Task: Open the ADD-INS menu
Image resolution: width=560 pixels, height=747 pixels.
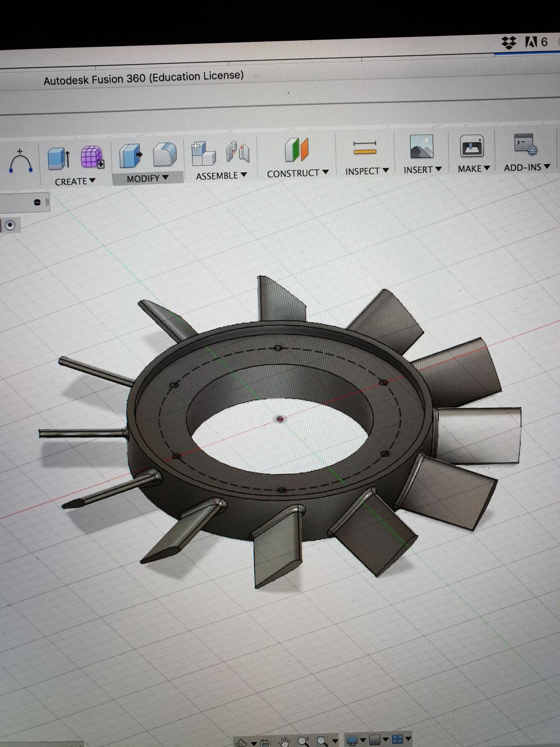Action: [527, 167]
